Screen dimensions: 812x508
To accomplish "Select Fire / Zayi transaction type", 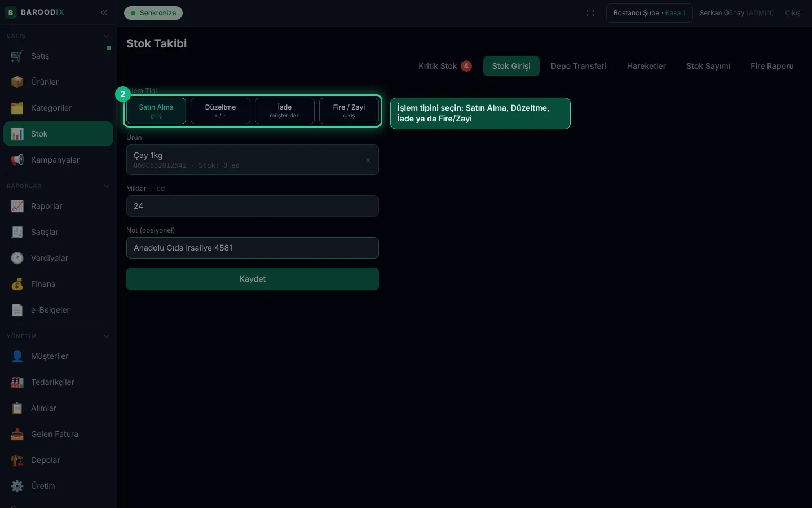I will pyautogui.click(x=349, y=111).
